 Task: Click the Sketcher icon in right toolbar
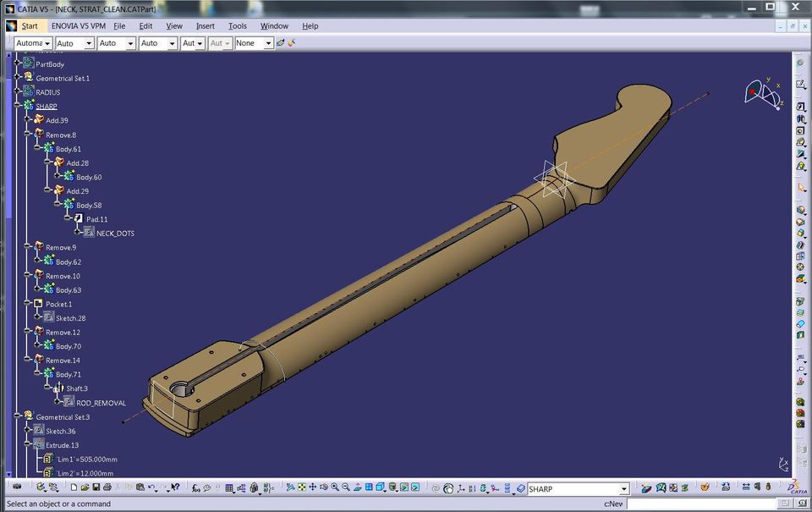tap(801, 84)
